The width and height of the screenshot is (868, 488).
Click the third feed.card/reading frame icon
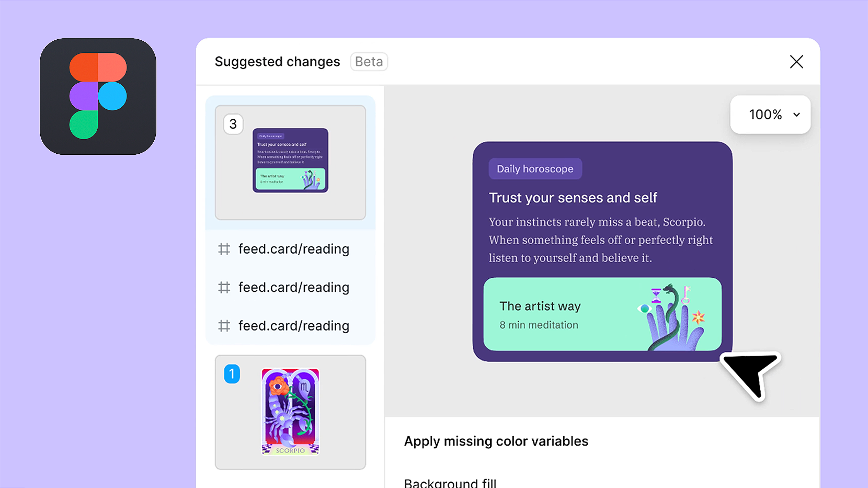tap(224, 326)
